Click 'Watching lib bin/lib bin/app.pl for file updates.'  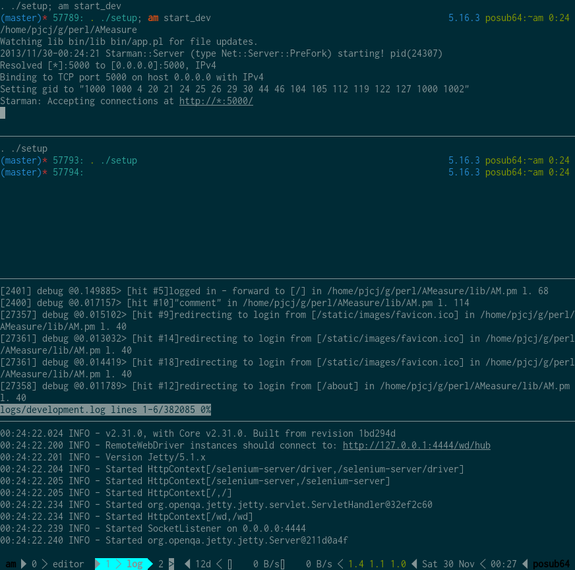(x=129, y=42)
